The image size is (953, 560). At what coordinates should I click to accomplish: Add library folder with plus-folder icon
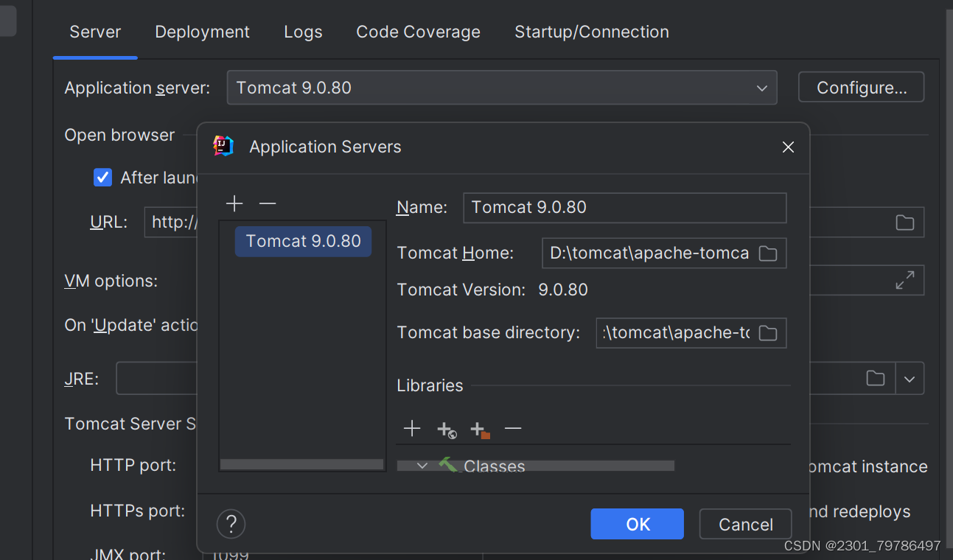point(481,430)
